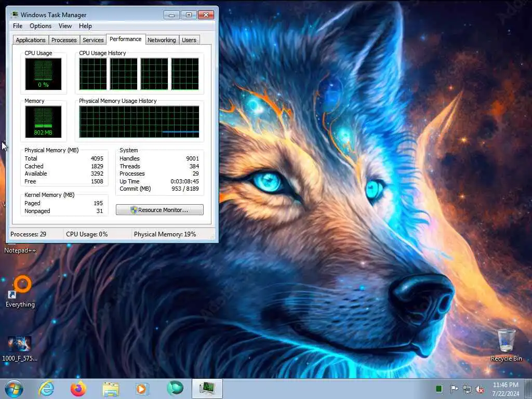Screen dimensions: 532x399
Task: Click the Commit value 953 / 8189
Action: pyautogui.click(x=185, y=189)
